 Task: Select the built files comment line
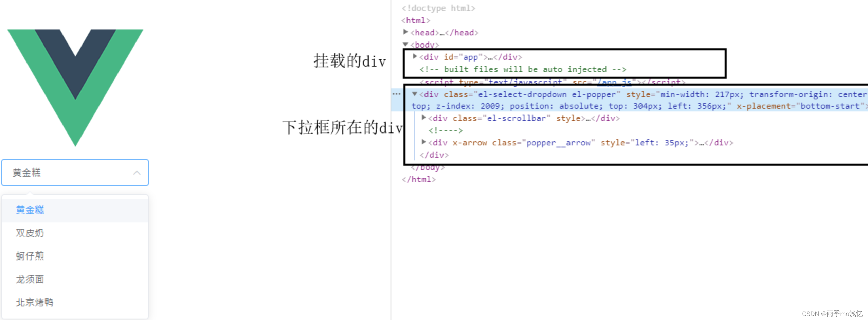pyautogui.click(x=523, y=69)
